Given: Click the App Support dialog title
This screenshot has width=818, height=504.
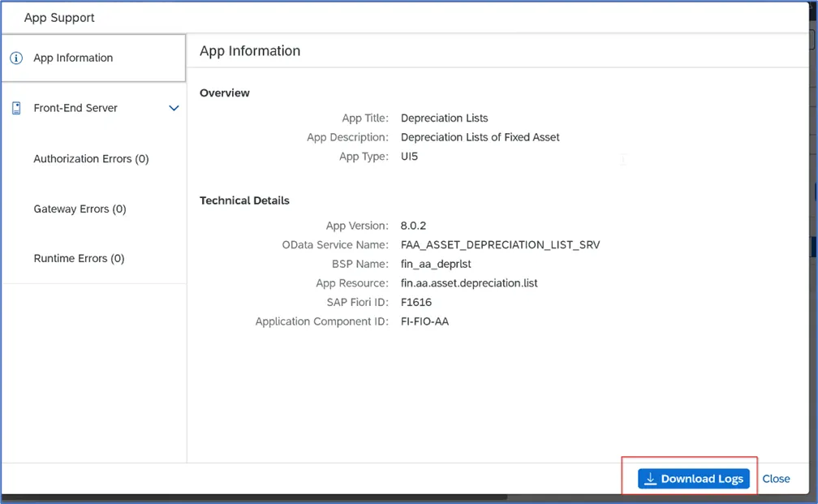Looking at the screenshot, I should tap(60, 17).
